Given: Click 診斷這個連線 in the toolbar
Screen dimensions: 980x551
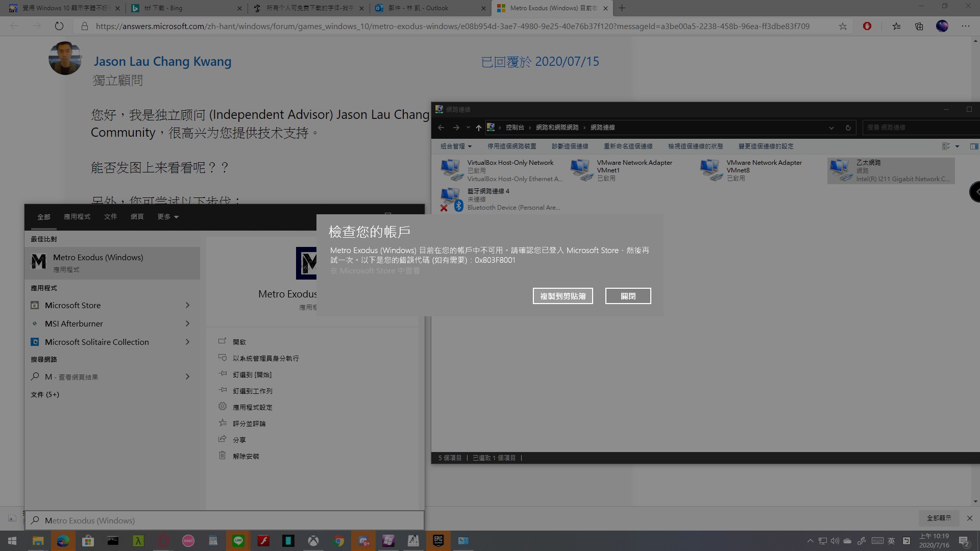Looking at the screenshot, I should (x=570, y=146).
